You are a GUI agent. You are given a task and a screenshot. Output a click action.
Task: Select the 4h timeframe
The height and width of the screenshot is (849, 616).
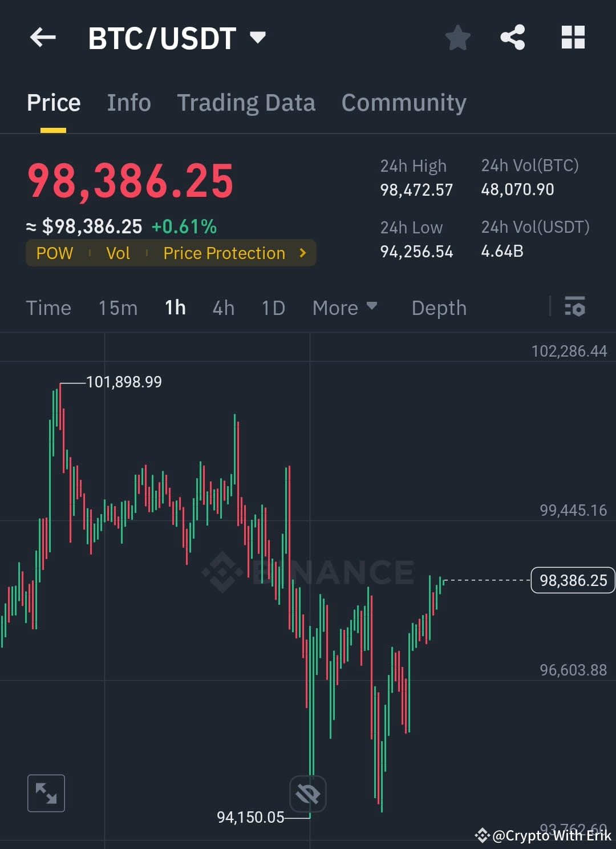point(223,308)
